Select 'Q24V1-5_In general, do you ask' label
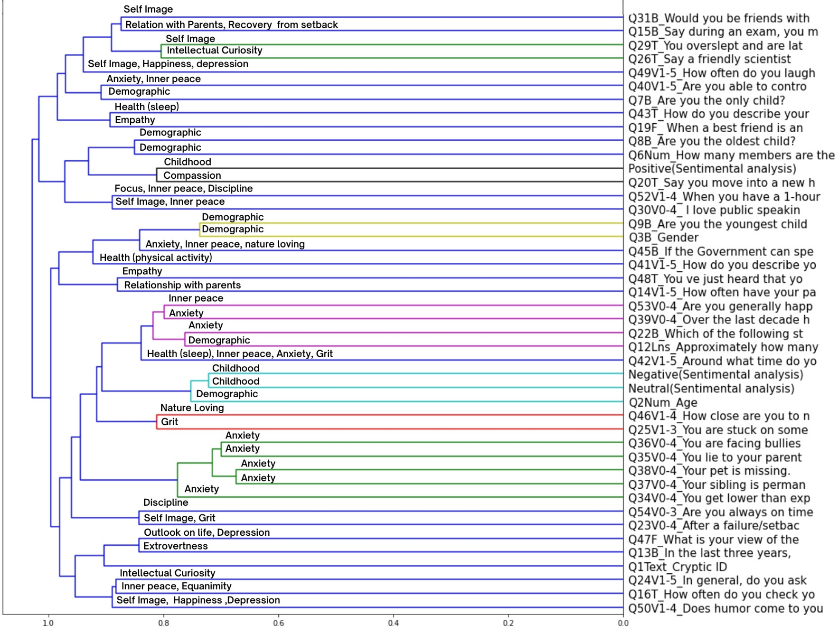Viewport: 840px width, 631px height. pyautogui.click(x=717, y=580)
